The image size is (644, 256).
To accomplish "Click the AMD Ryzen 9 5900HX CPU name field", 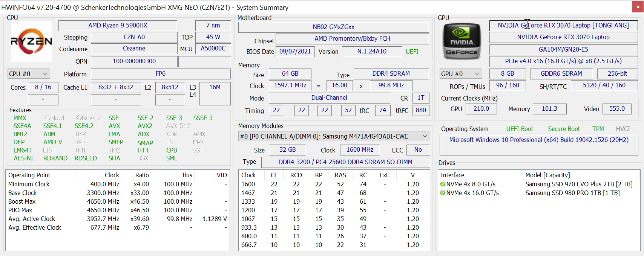I will (x=118, y=26).
